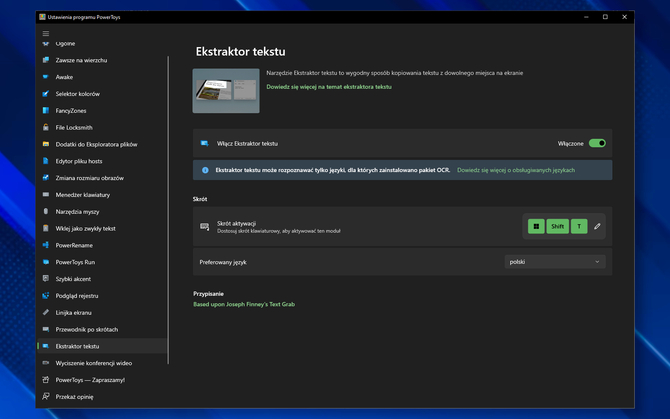Screen dimensions: 670x419
Task: Click the PowerToys — Zapraszamy gift icon
Action: click(46, 380)
